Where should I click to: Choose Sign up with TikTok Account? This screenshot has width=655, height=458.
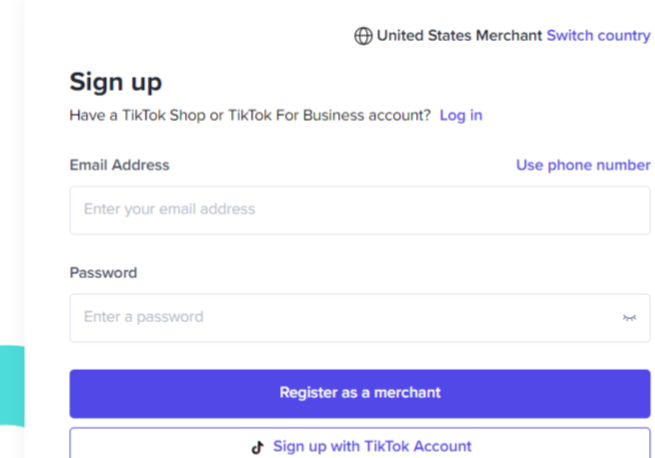pyautogui.click(x=360, y=444)
